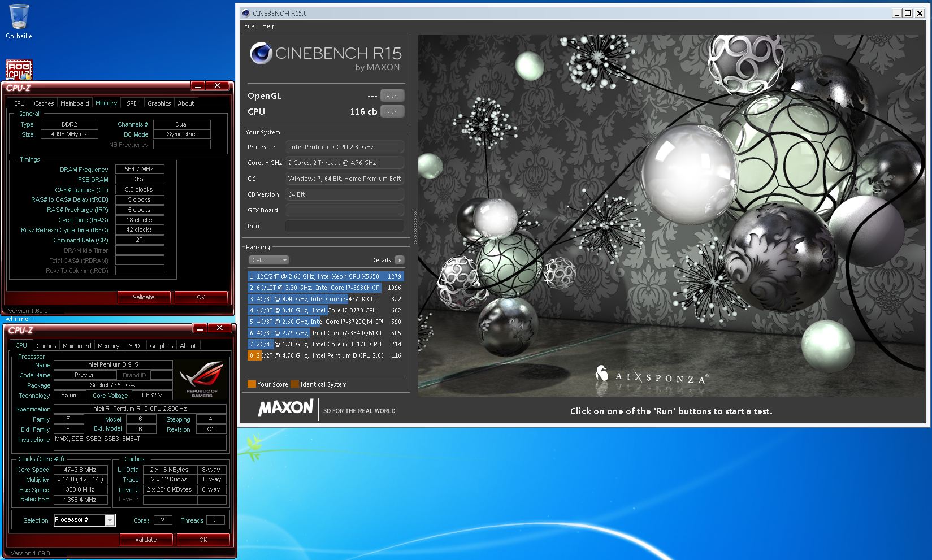Select the Core i7-3930K ranking entry
This screenshot has height=560, width=932.
tap(326, 288)
